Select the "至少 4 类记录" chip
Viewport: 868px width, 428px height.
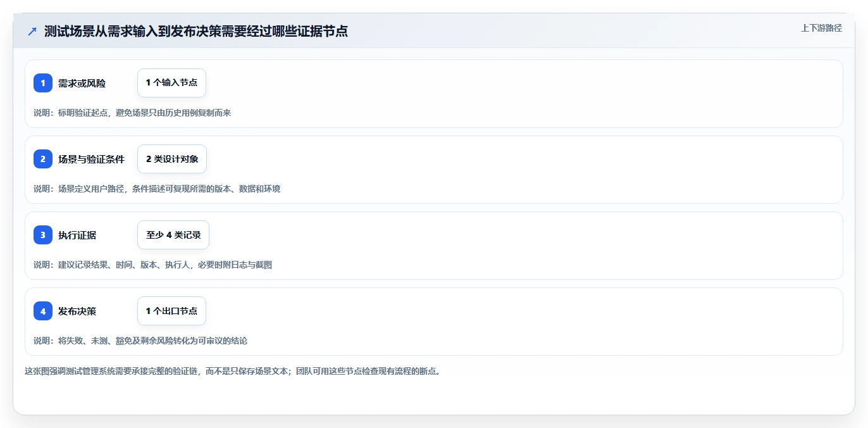173,235
